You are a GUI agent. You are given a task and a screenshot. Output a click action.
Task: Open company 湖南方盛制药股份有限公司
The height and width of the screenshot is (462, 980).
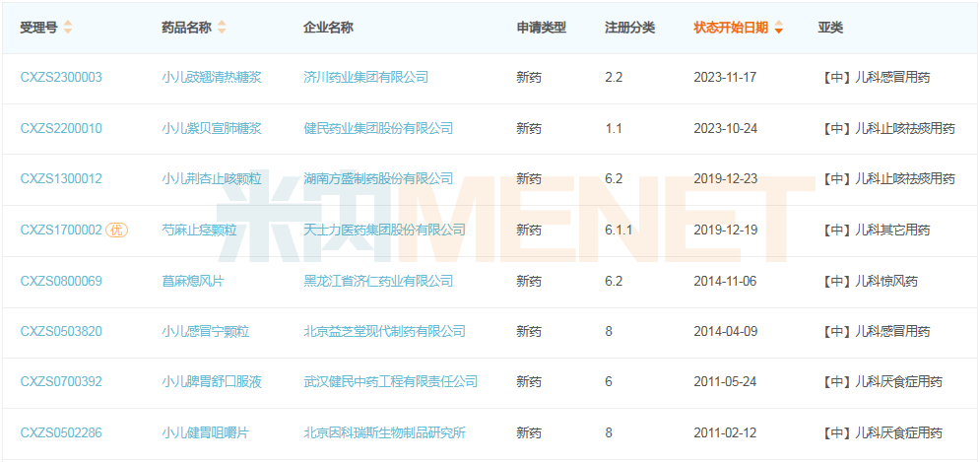pos(378,179)
